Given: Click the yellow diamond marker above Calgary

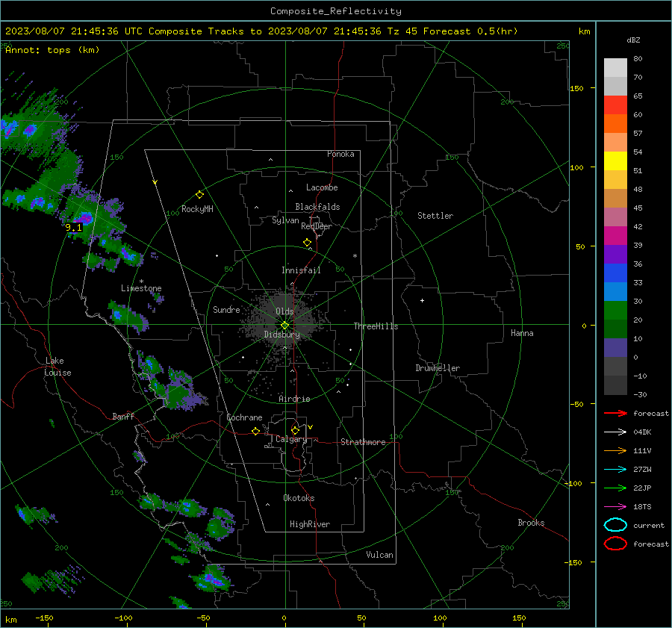Looking at the screenshot, I should click(x=295, y=430).
